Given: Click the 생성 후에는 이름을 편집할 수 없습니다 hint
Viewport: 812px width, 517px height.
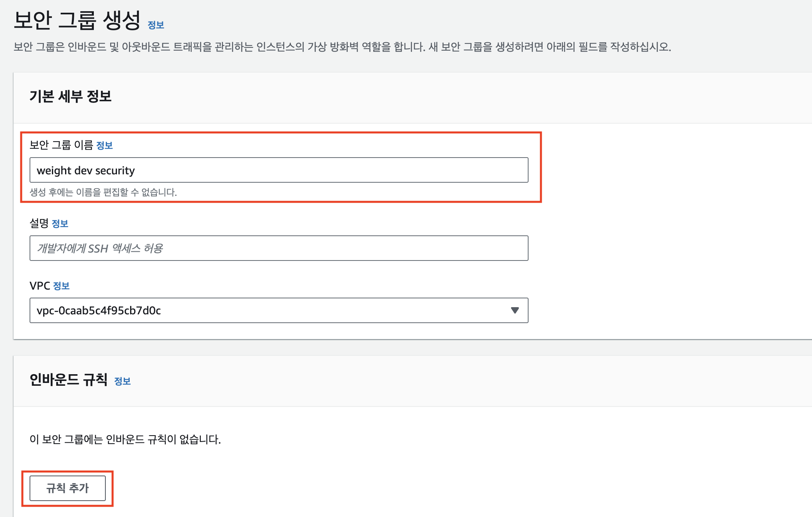Looking at the screenshot, I should (103, 192).
